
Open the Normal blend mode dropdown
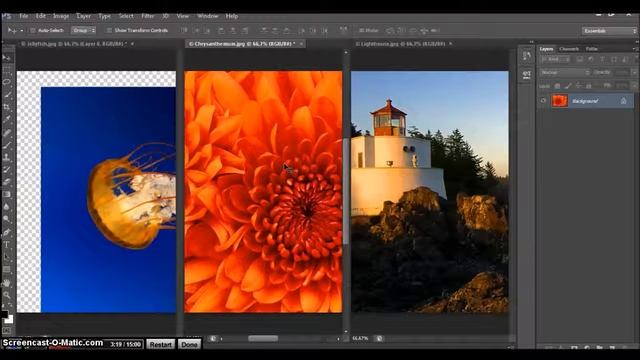click(565, 72)
